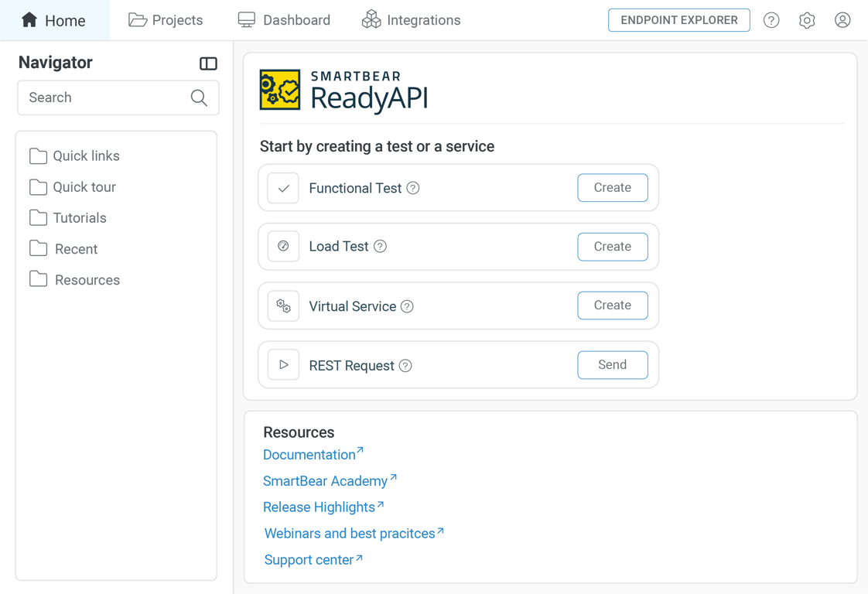
Task: Click the Load Test help tooltip icon
Action: (x=380, y=246)
